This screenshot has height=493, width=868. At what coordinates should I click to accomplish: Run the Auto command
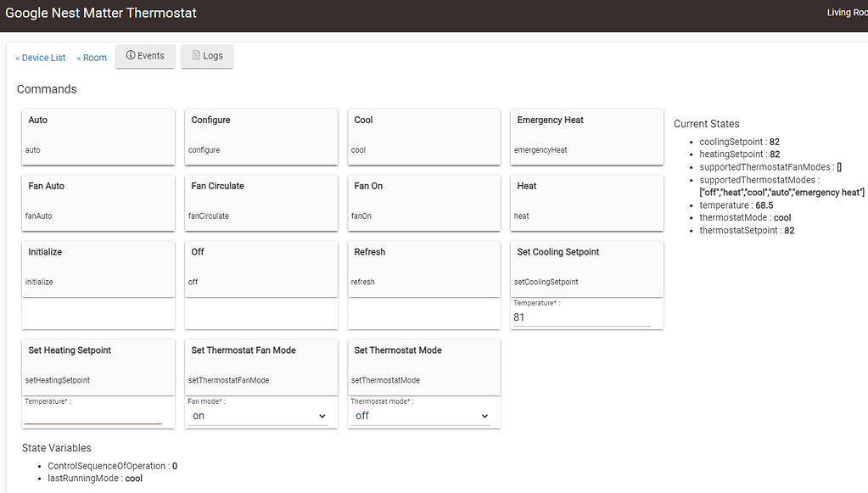[98, 136]
